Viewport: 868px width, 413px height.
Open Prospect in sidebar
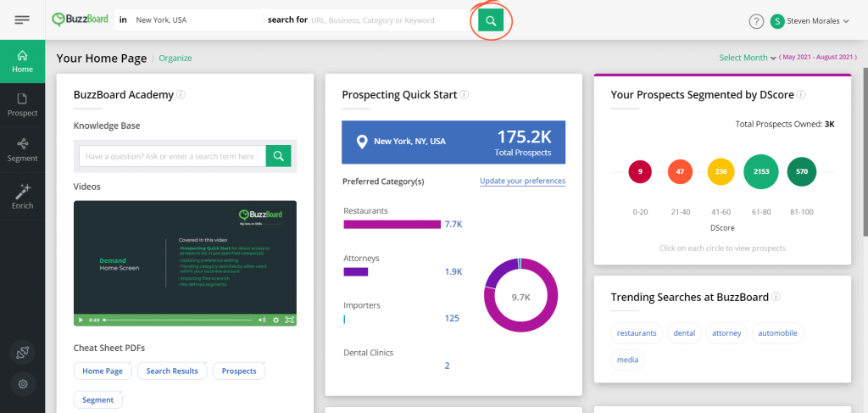tap(23, 105)
